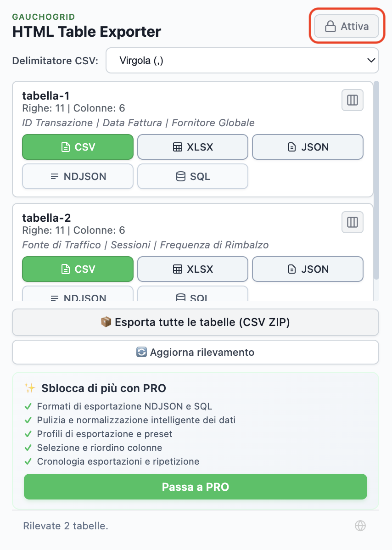This screenshot has height=550, width=392.
Task: Open the Delimitatore CSV dropdown
Action: point(242,60)
